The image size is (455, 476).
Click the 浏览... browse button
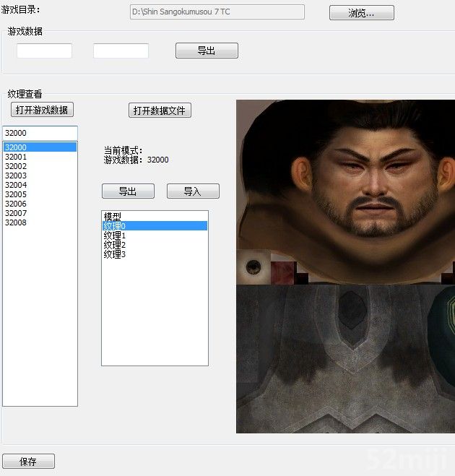coord(361,13)
